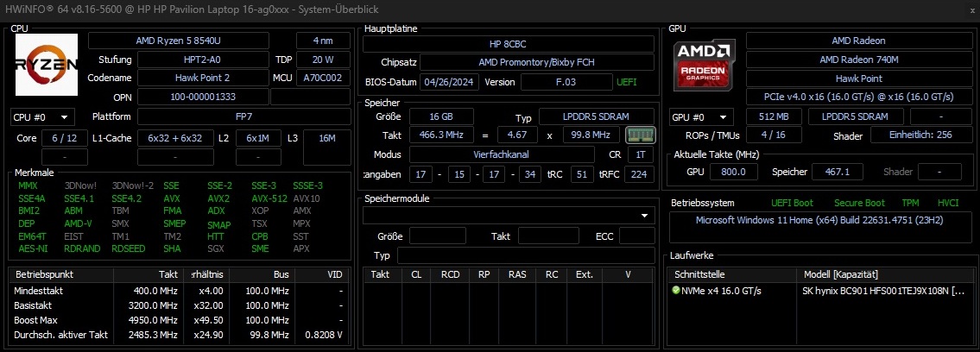
Task: Open the CPU #0 selector dropdown
Action: pos(42,116)
